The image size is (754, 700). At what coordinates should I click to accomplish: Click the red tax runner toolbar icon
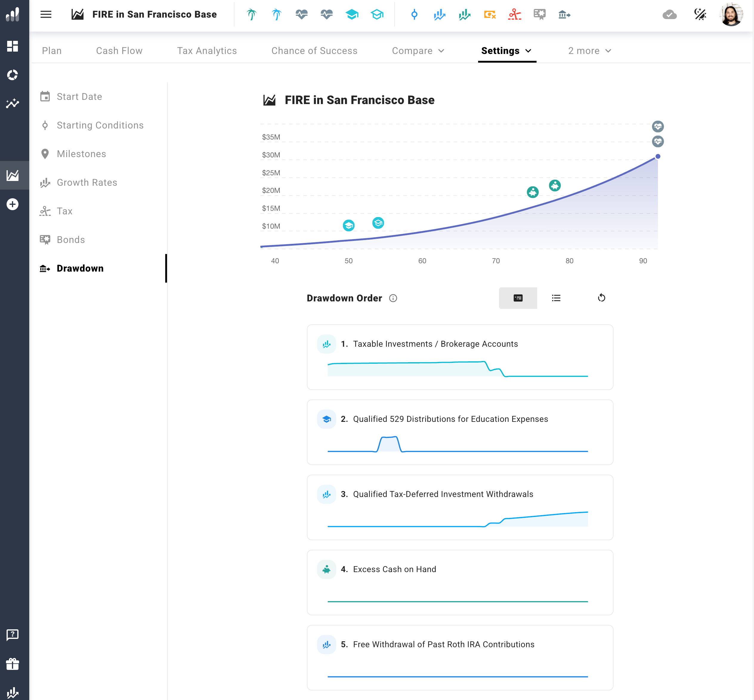point(514,14)
